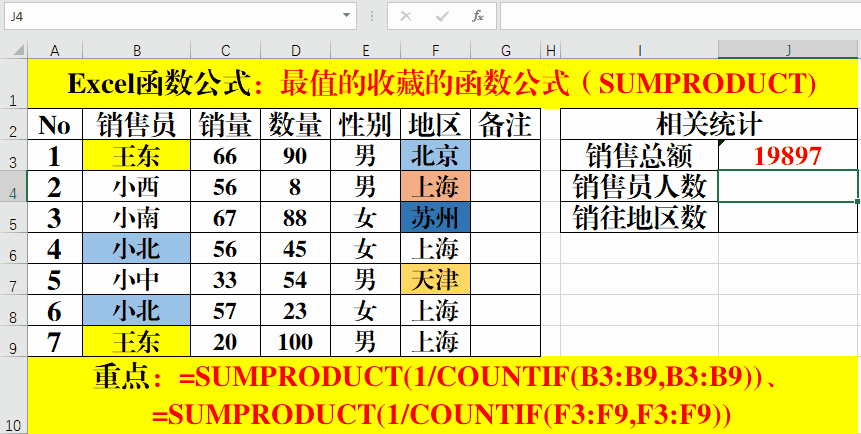861x434 pixels.
Task: Click the title cell mentioning SUMPRODUCT
Action: tap(443, 84)
